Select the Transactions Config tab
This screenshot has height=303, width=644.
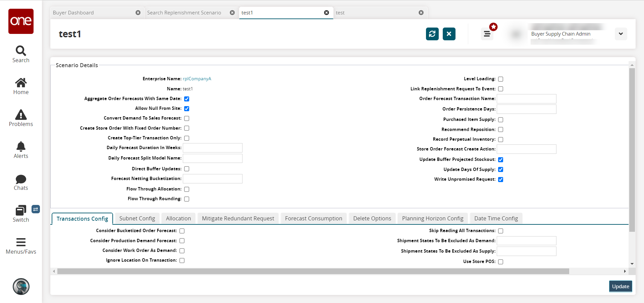click(83, 219)
